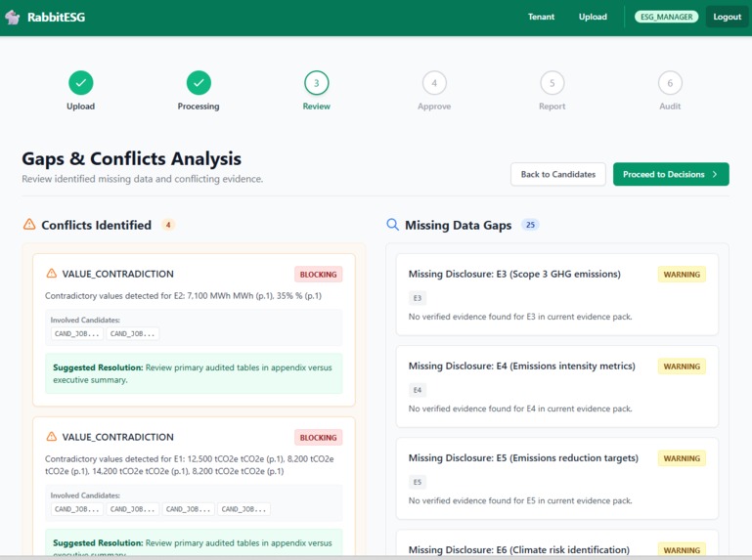This screenshot has width=752, height=560.
Task: Click second CAND_JOB chip in E2 conflict
Action: tap(132, 333)
